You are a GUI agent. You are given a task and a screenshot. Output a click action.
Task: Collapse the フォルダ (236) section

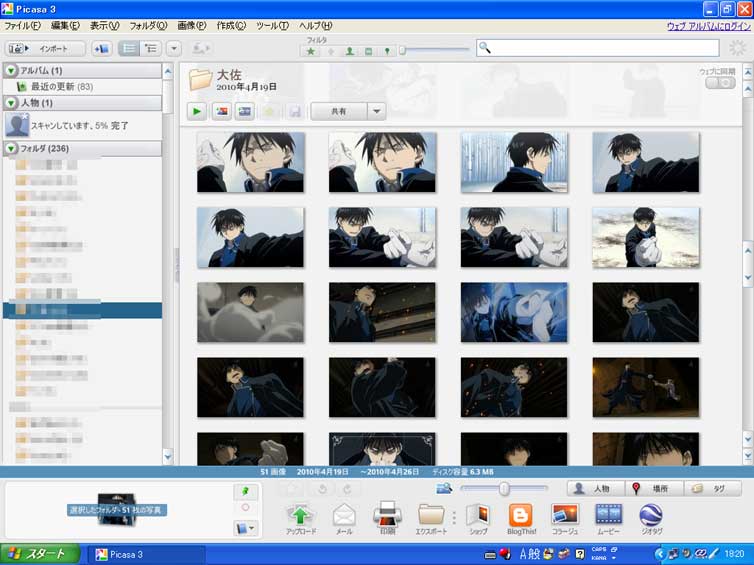[11, 149]
